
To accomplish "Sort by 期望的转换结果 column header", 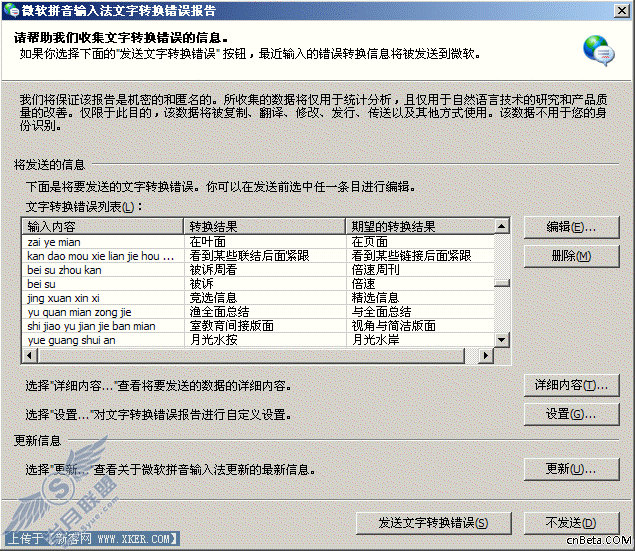I will pyautogui.click(x=420, y=226).
